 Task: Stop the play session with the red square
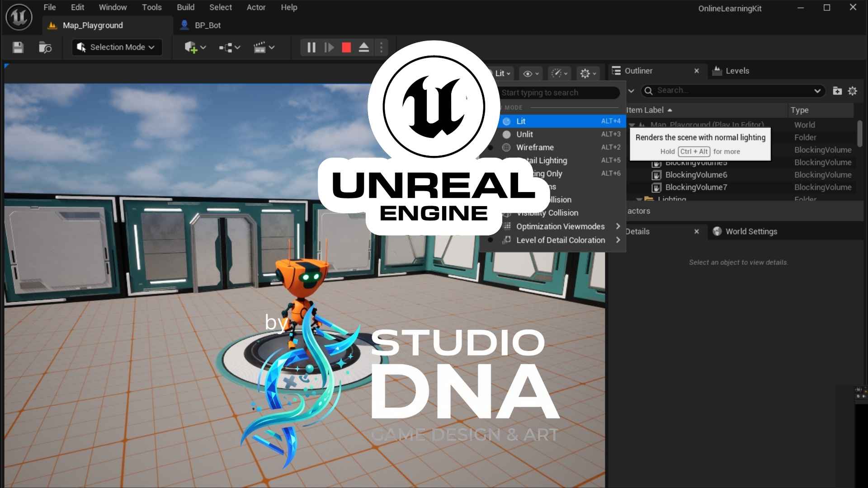(x=347, y=47)
